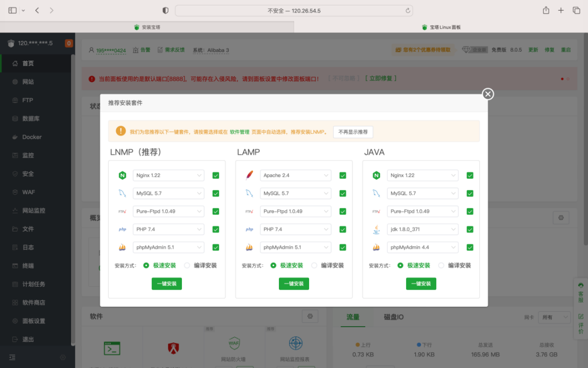Open the LAMP Apache 2.4 dropdown
This screenshot has height=368, width=588.
(x=295, y=175)
